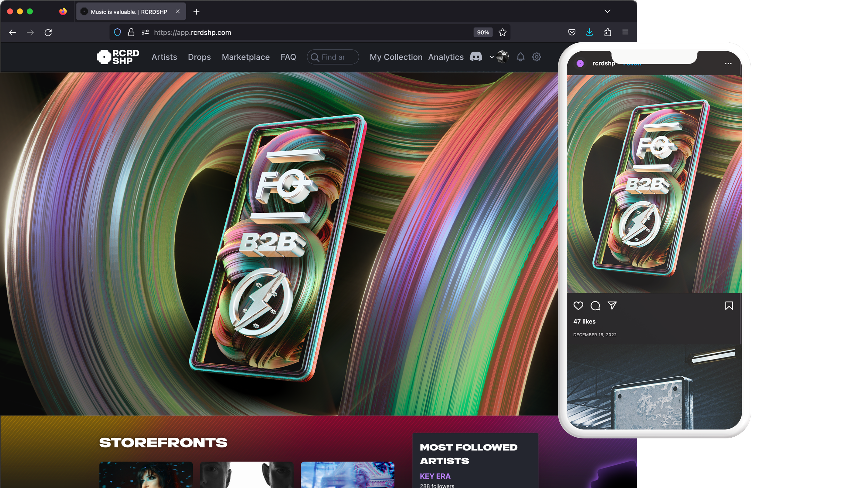Click the MOST FOLLOWED ARTISTS heading

(468, 454)
